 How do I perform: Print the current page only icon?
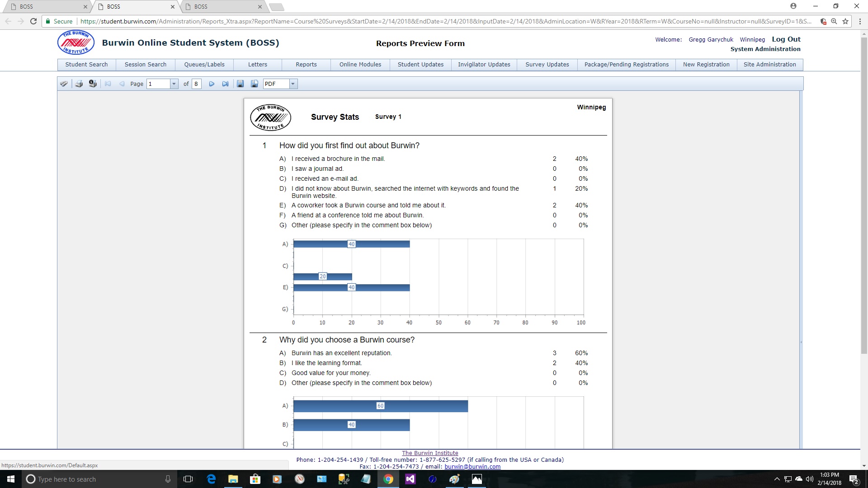(93, 84)
